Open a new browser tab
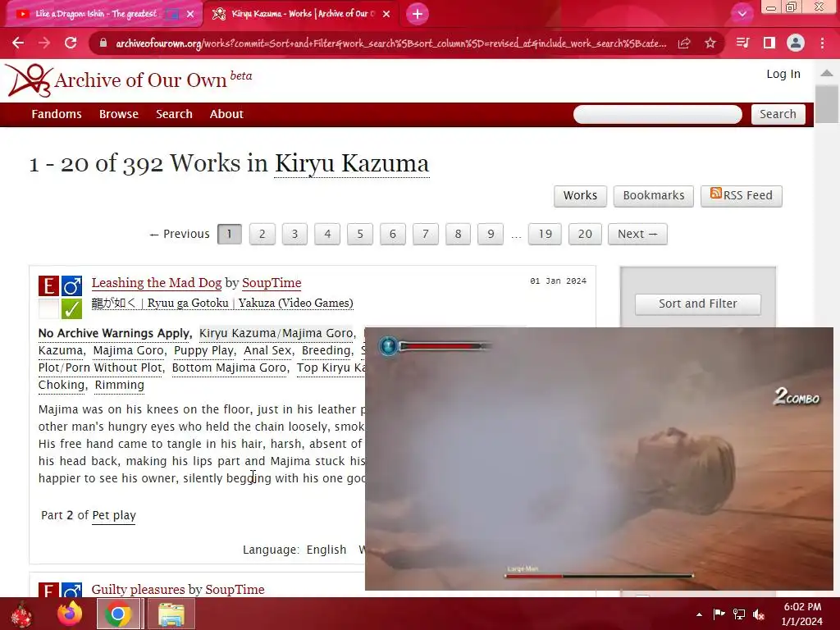The image size is (840, 630). point(418,14)
